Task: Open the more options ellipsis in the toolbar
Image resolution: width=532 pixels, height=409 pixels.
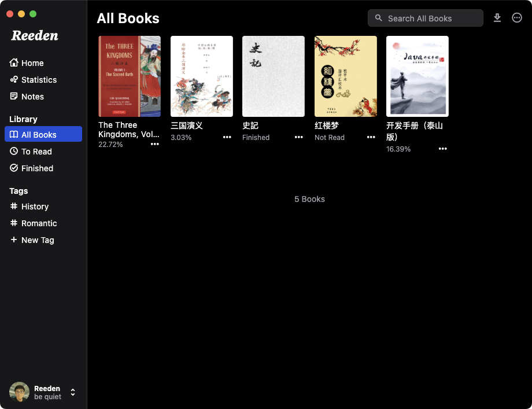Action: [516, 18]
